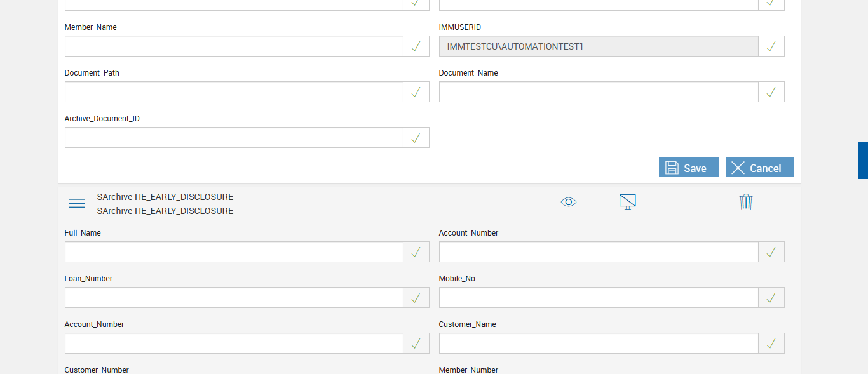868x374 pixels.
Task: Click the crossed-out monitor icon
Action: pos(628,202)
